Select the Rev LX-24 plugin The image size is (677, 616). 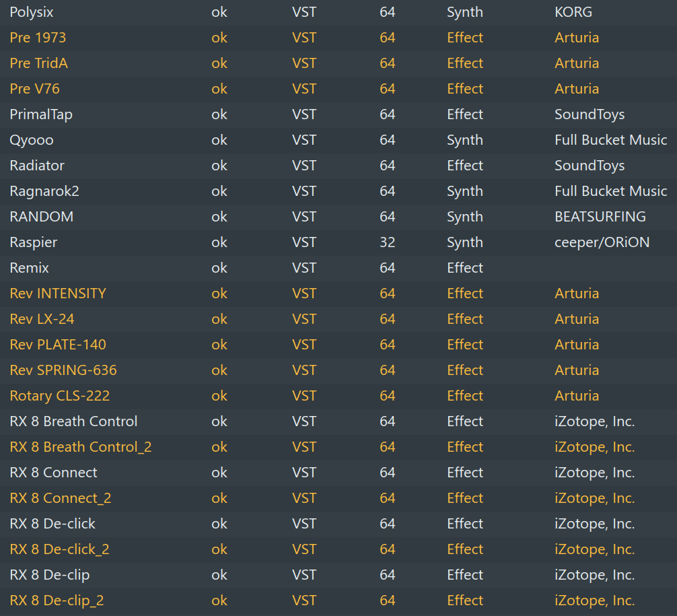pos(42,319)
